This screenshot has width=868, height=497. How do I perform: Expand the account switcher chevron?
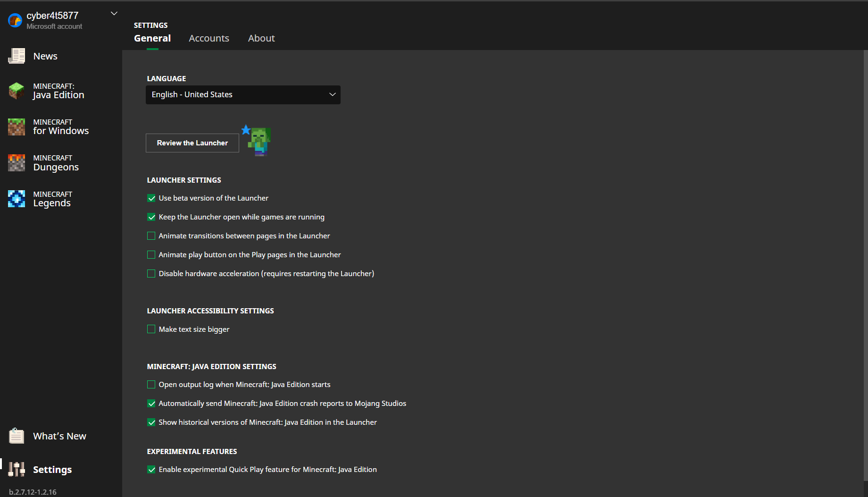coord(114,14)
